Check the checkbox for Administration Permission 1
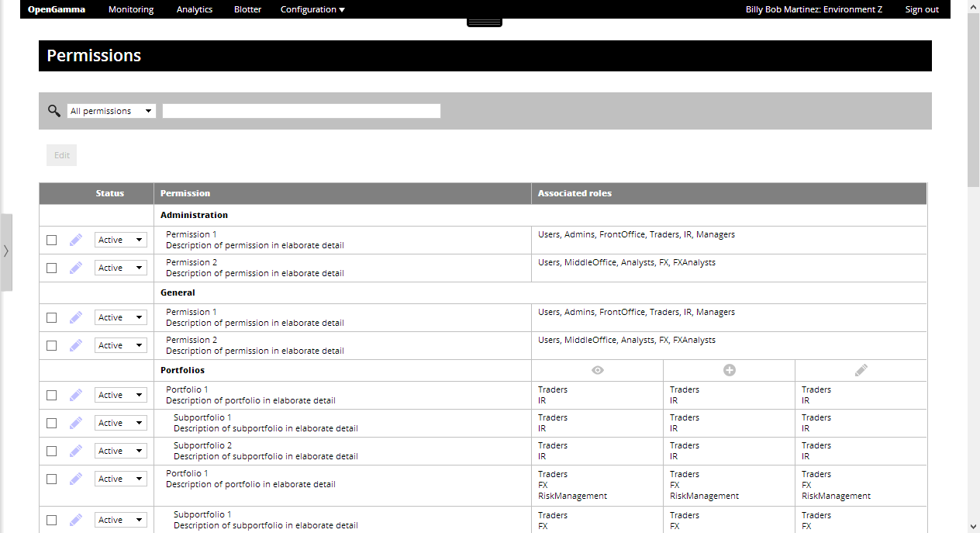The image size is (980, 533). 51,240
